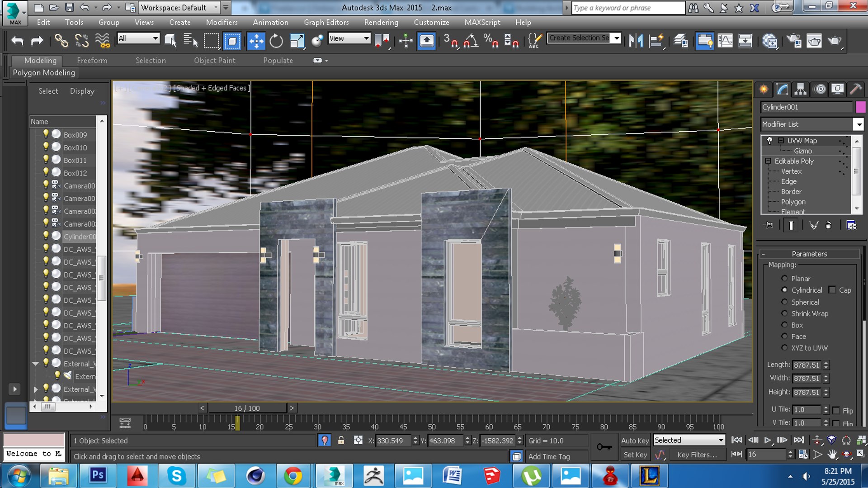Click the Unlink Selection tool
Image resolution: width=868 pixels, height=488 pixels.
point(82,41)
